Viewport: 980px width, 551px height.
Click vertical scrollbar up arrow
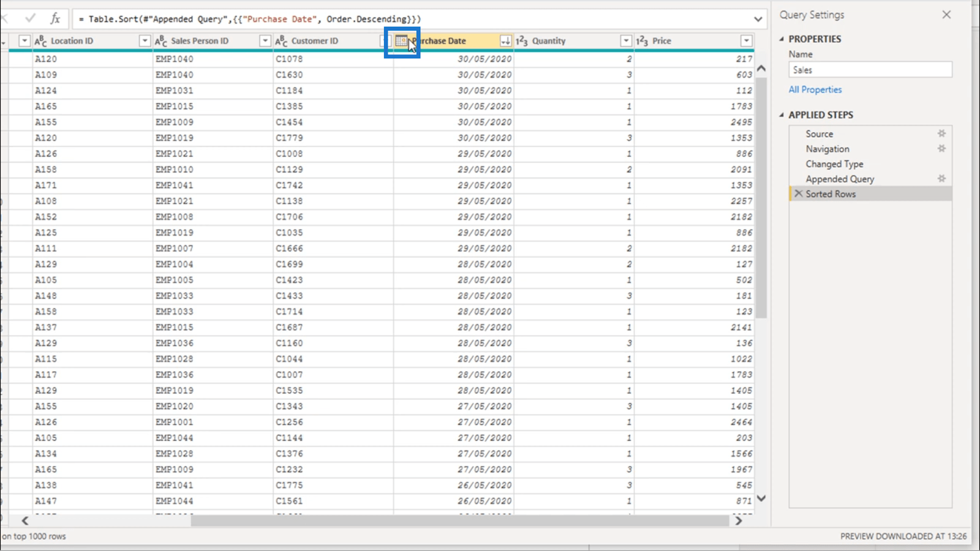click(761, 69)
